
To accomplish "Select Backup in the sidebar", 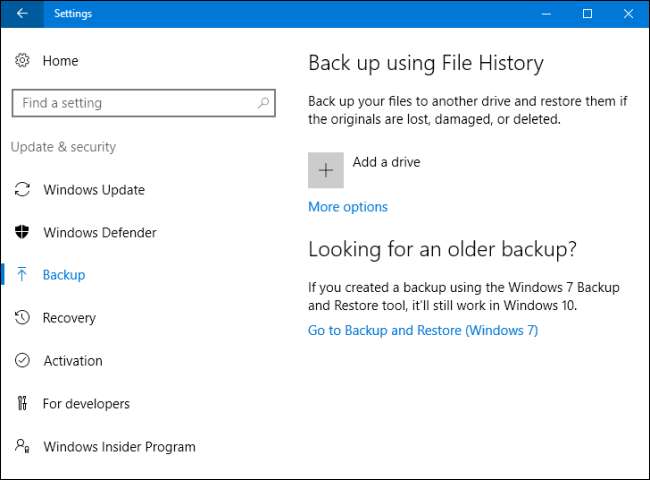I will (64, 275).
